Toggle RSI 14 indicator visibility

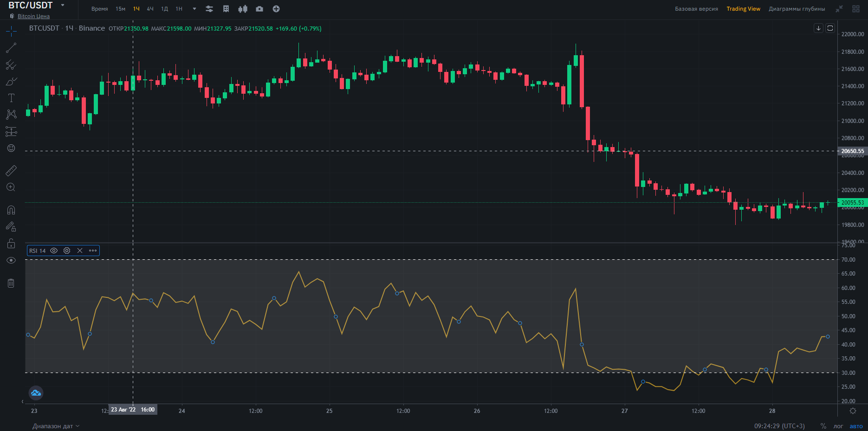(x=54, y=251)
